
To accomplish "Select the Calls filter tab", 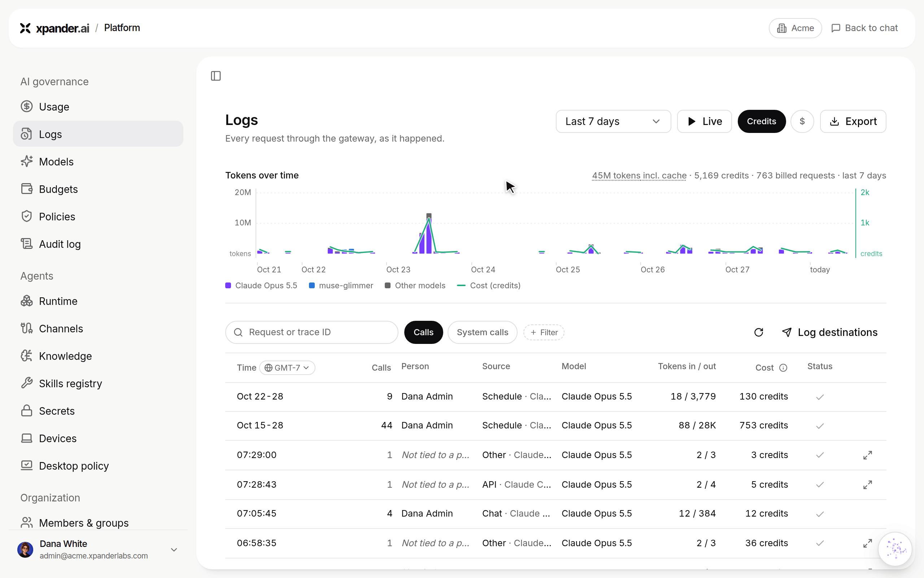I will 423,332.
